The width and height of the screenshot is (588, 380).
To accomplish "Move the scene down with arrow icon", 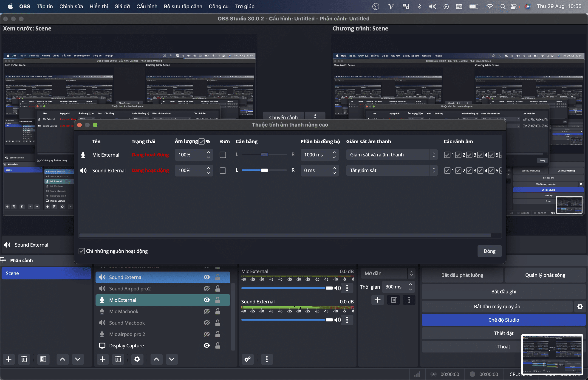I will 78,359.
